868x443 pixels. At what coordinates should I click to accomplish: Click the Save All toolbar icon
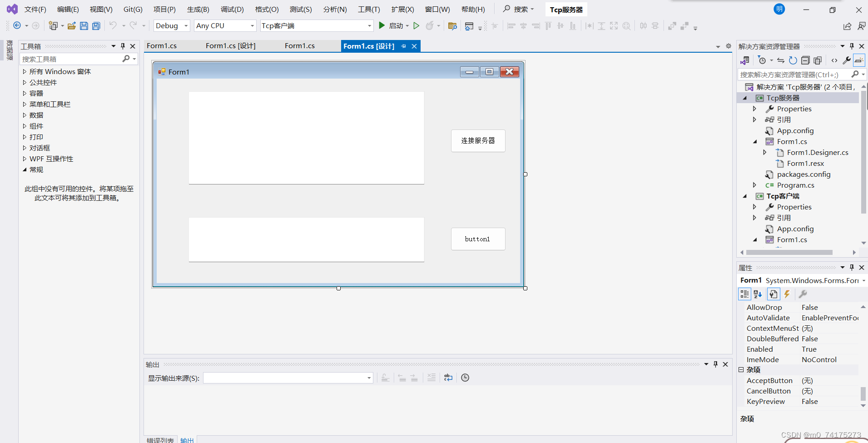[95, 25]
